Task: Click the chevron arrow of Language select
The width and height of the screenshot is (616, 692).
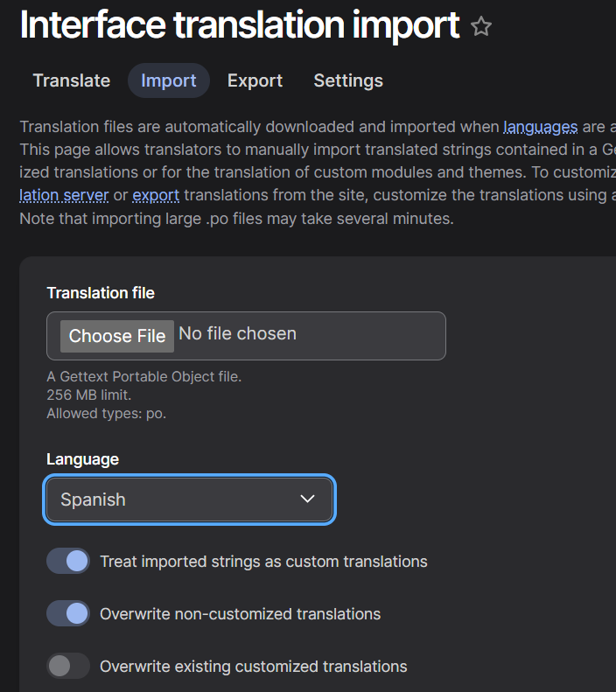Action: coord(307,499)
